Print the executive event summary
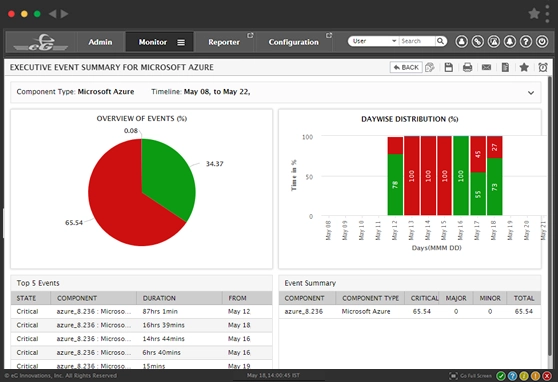 point(467,67)
